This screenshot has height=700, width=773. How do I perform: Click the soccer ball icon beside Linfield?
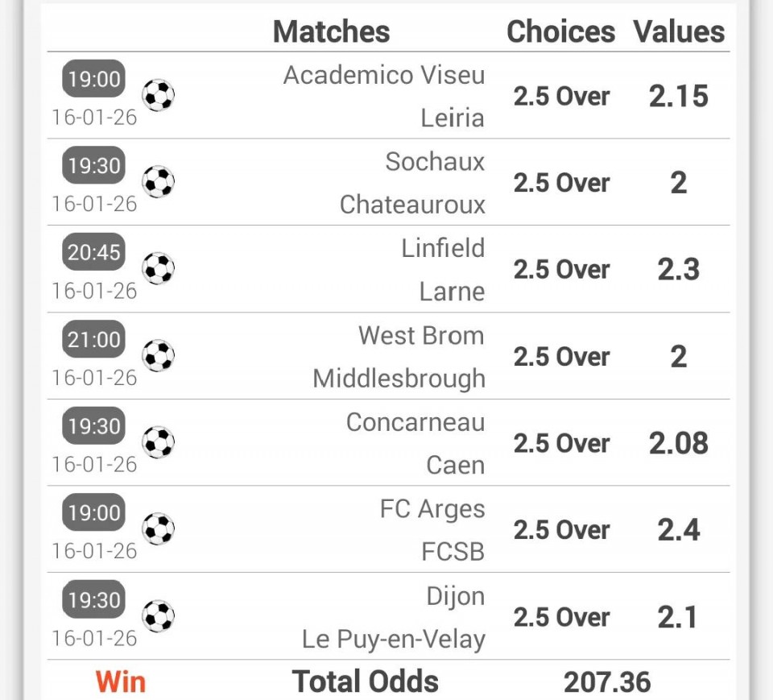[159, 268]
